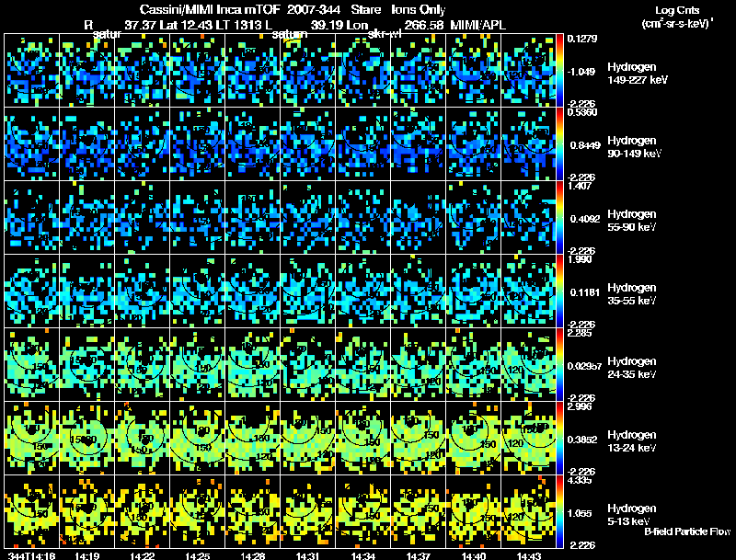The image size is (736, 560).
Task: Click the time axis label "14:28"
Action: (252, 555)
